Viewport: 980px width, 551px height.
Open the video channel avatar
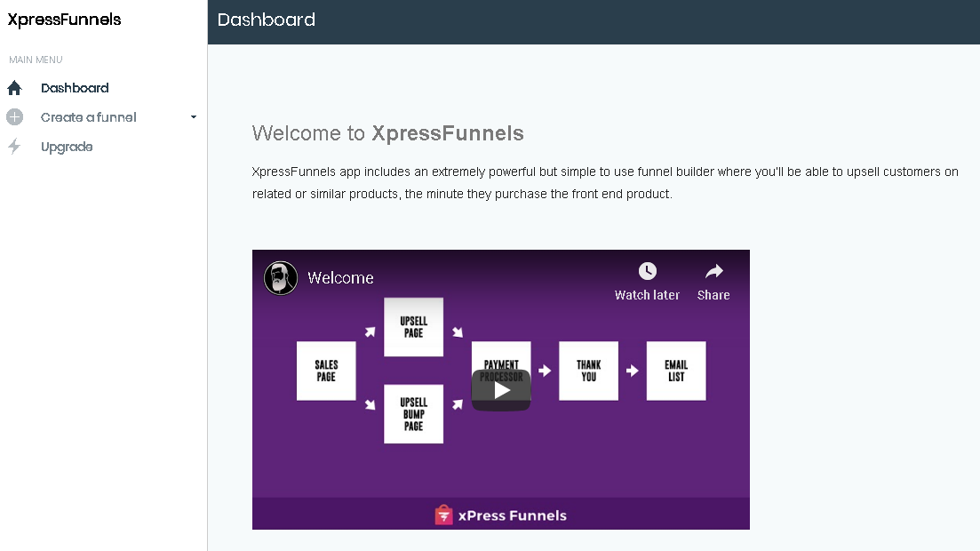pyautogui.click(x=281, y=277)
